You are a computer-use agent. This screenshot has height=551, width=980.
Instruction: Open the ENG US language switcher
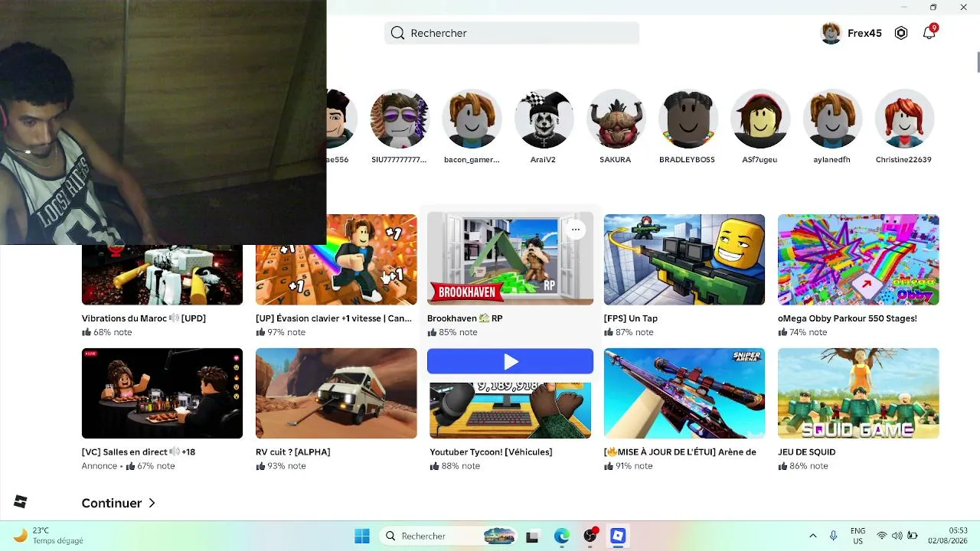coord(858,536)
